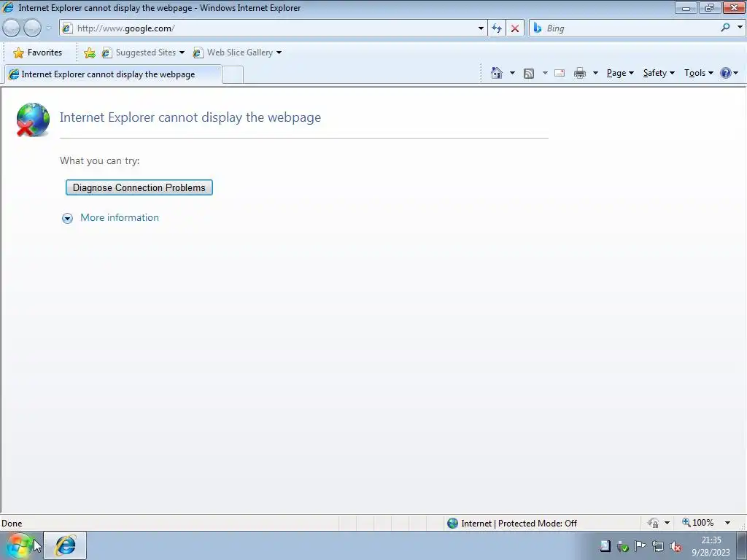Click the first notepad tray icon
This screenshot has height=560, width=747.
605,546
